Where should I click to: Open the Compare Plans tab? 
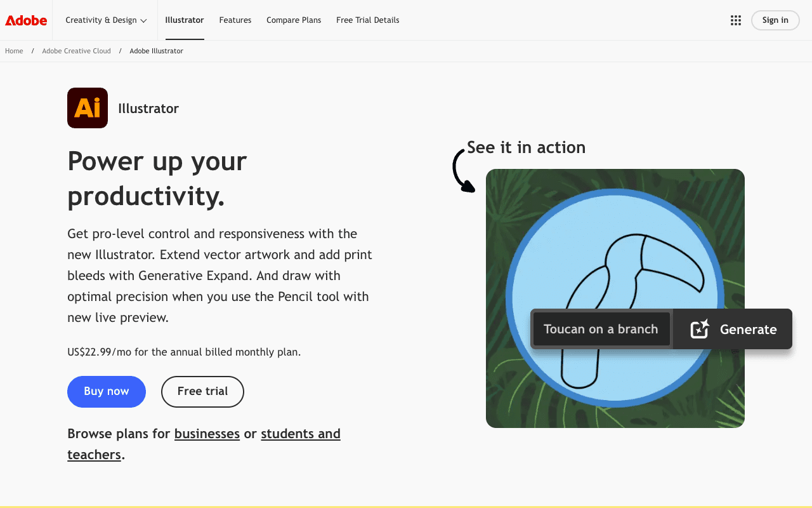pos(294,20)
